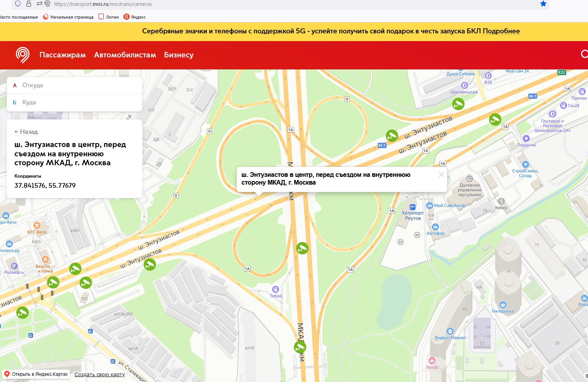
Task: Click the lock icon in the address bar
Action: [x=29, y=4]
